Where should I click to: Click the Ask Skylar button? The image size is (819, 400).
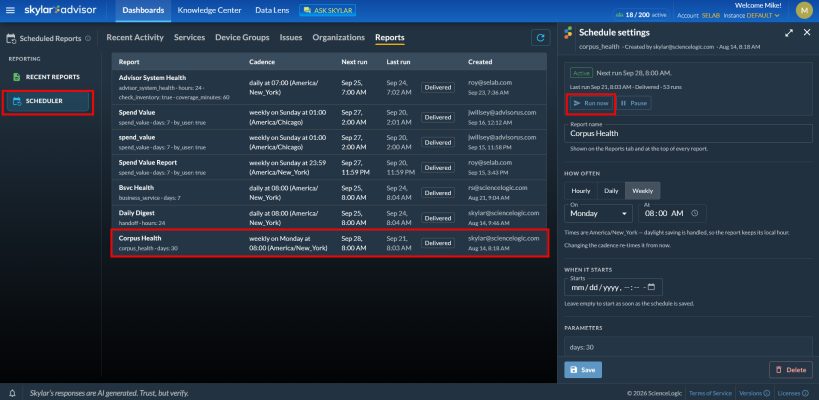click(x=327, y=10)
